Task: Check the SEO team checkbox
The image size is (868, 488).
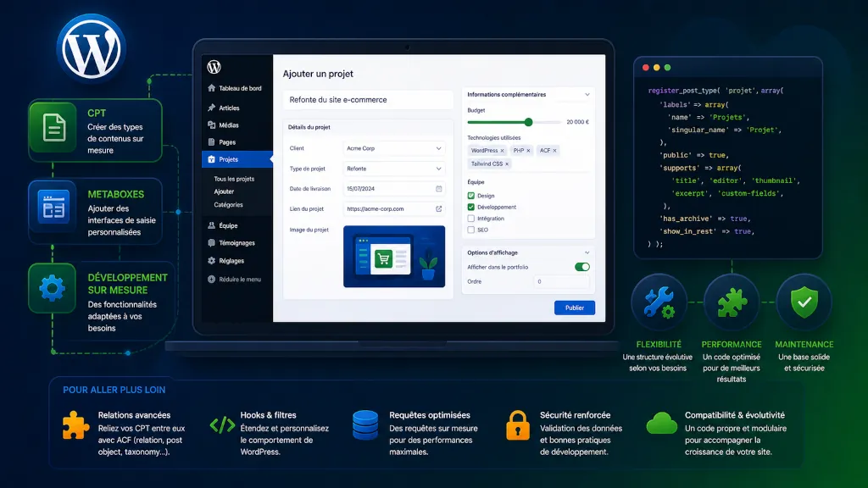Action: [471, 230]
